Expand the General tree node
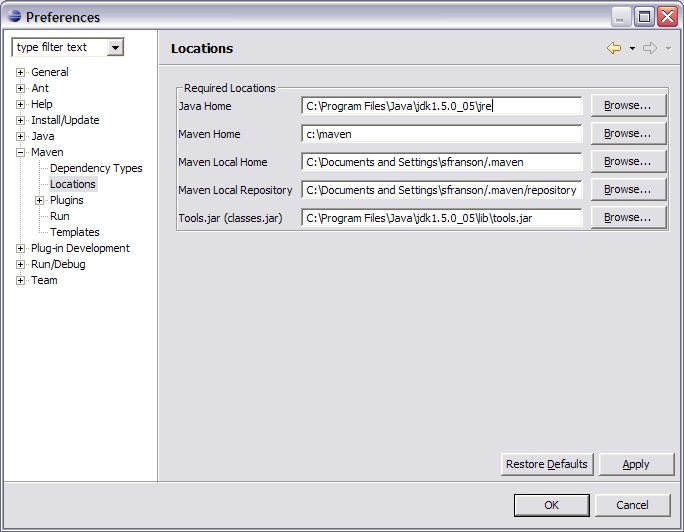Screen dimensions: 684x532 [20, 72]
